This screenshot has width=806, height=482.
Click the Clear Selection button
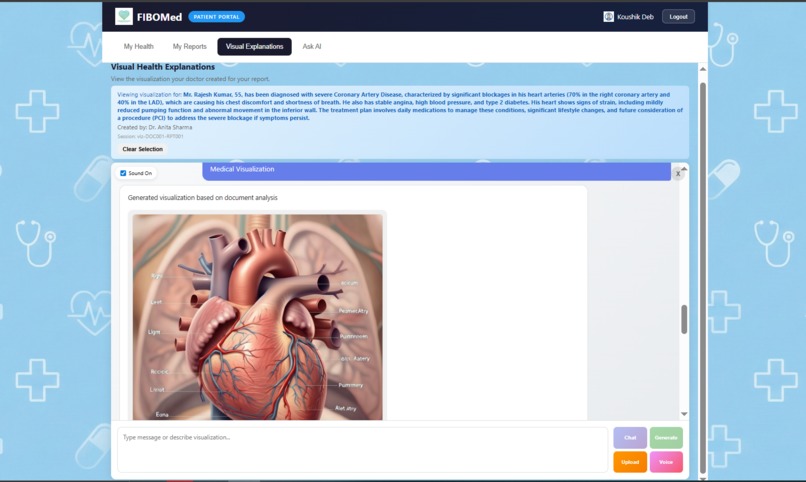tap(142, 149)
